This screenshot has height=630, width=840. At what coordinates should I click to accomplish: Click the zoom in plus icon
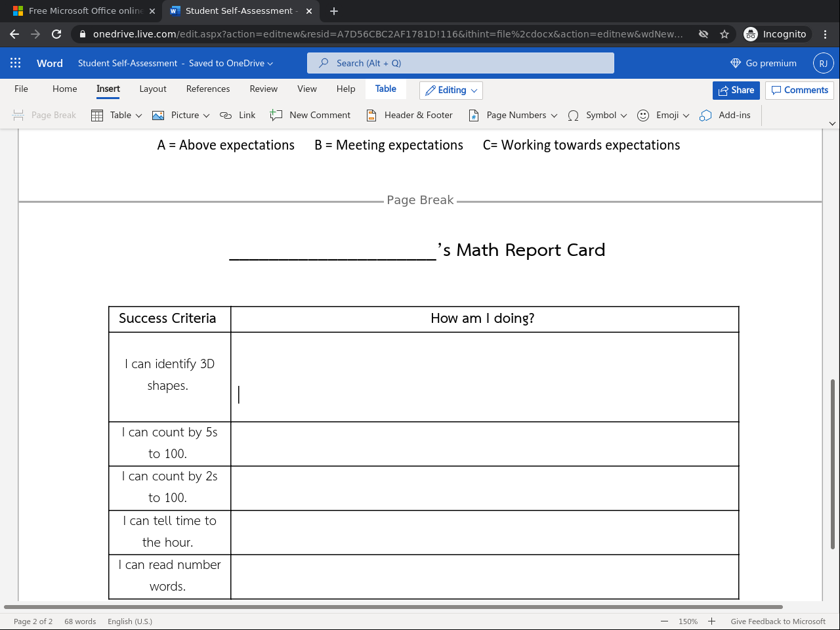[711, 621]
